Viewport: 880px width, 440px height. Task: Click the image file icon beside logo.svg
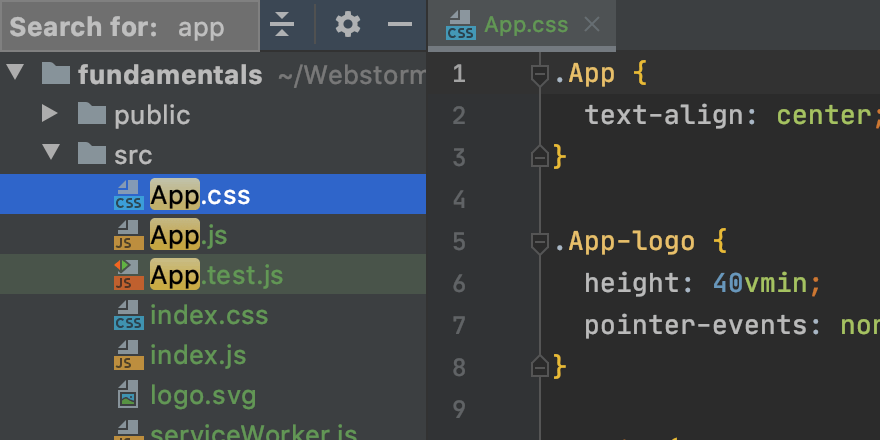(x=128, y=396)
